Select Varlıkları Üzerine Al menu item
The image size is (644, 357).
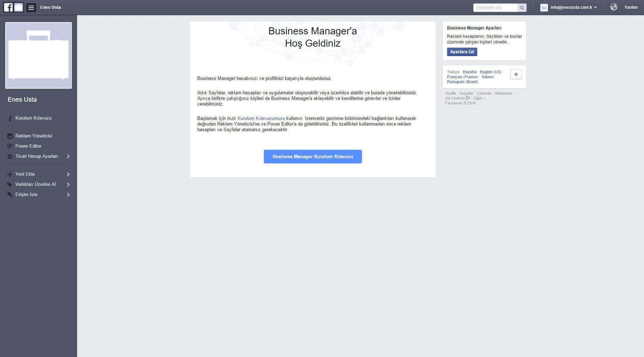pyautogui.click(x=35, y=184)
